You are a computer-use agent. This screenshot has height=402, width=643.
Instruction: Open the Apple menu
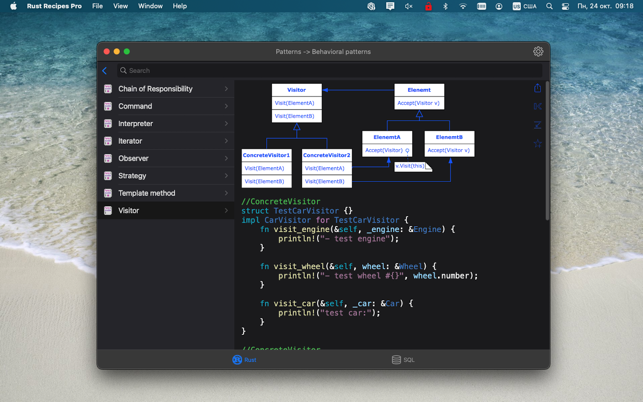click(13, 6)
